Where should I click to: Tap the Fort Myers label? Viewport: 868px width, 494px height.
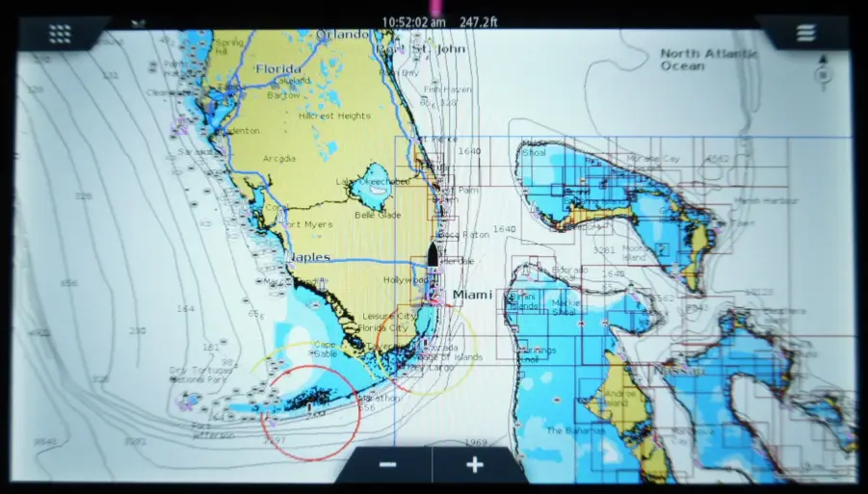click(x=307, y=224)
